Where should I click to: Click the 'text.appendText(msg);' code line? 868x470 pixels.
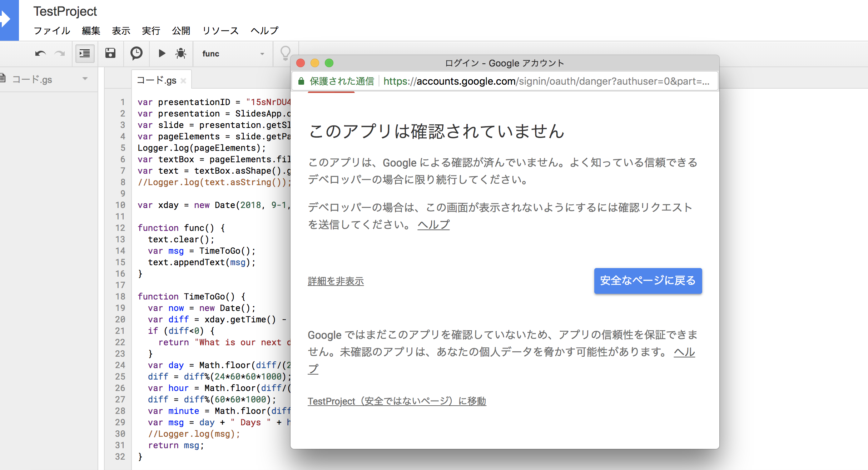click(x=202, y=262)
